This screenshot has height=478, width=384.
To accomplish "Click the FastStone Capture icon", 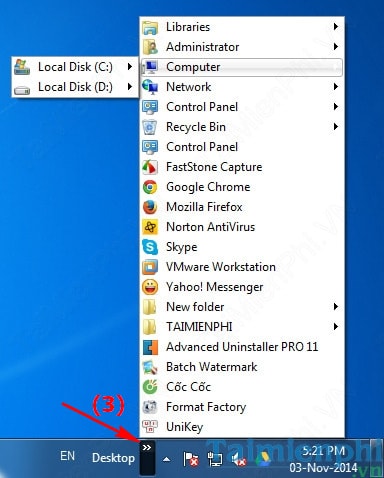I will [x=150, y=167].
